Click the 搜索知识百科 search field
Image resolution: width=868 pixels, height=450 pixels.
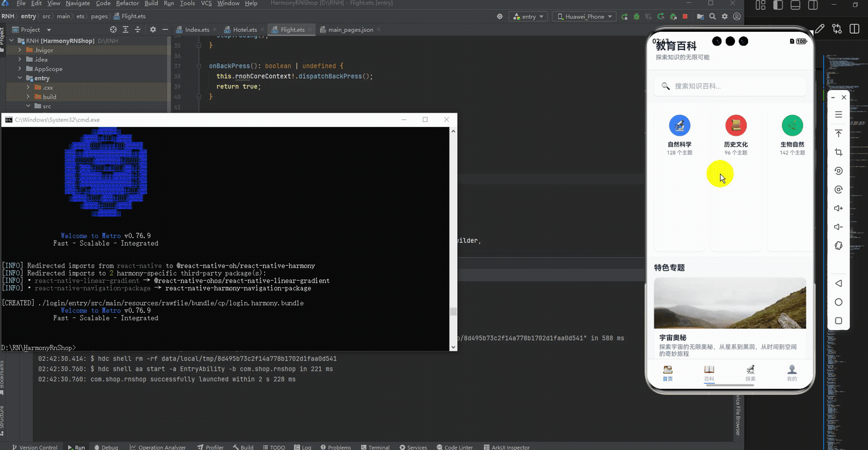tap(730, 86)
